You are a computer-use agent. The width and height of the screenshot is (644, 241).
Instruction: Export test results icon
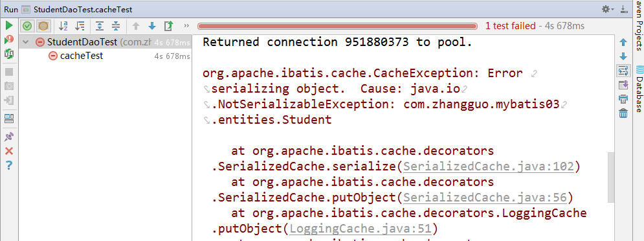tap(168, 27)
